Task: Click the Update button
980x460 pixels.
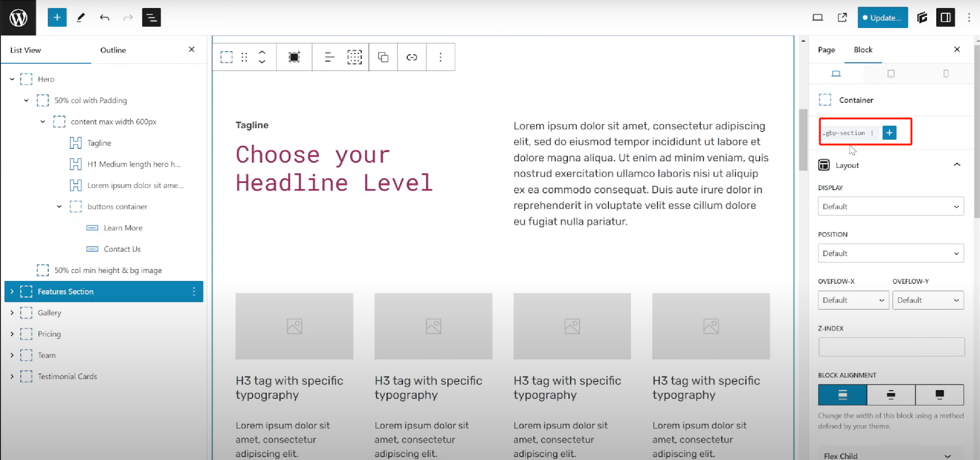Action: [x=882, y=18]
